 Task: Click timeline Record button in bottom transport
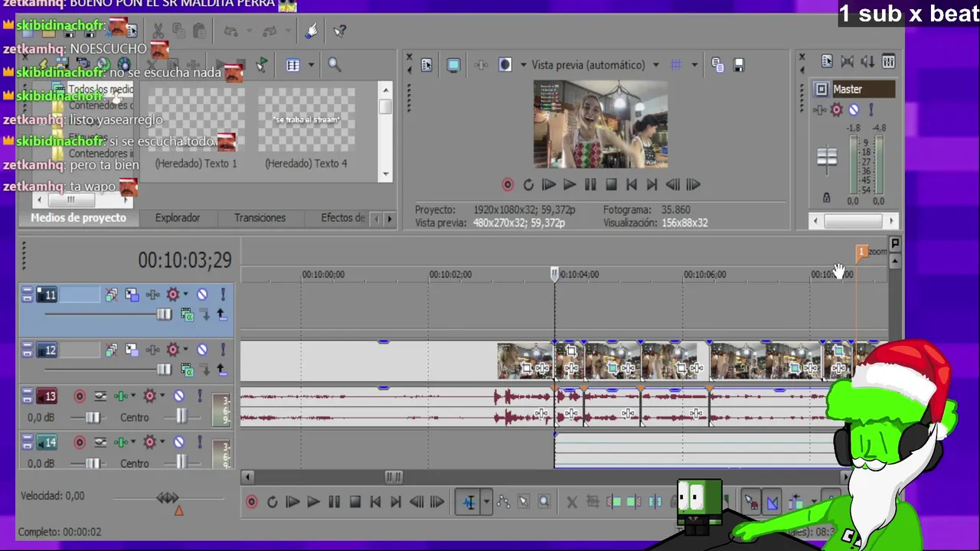(x=251, y=502)
